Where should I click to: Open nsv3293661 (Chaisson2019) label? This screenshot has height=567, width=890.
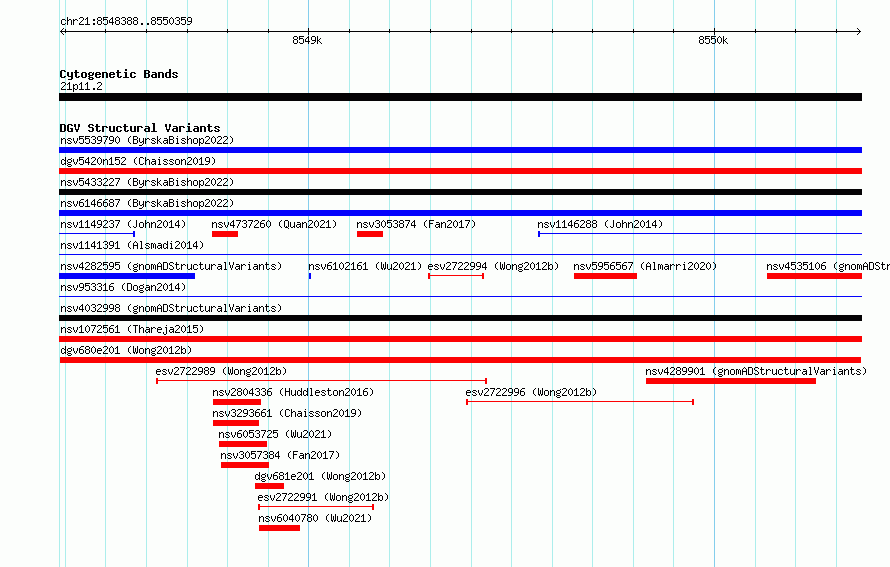click(x=287, y=413)
